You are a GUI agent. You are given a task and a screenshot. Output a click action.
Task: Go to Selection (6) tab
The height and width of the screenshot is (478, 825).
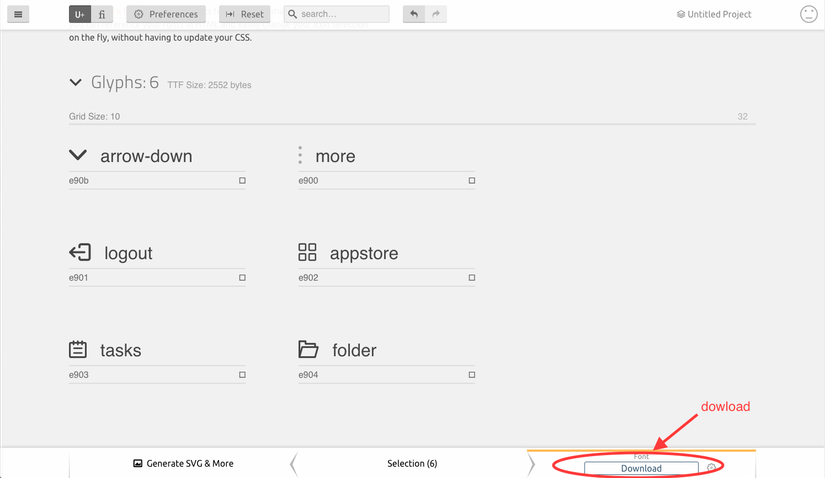click(412, 463)
